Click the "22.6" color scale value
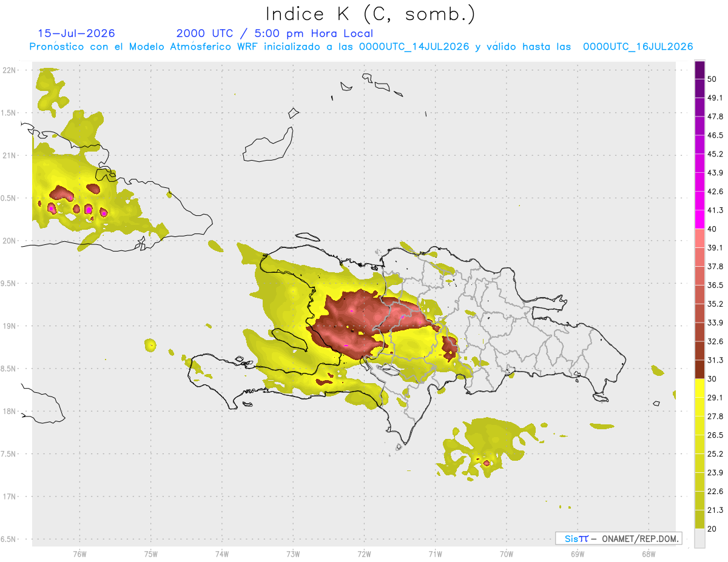Viewport: 728px width, 562px height. tap(715, 492)
